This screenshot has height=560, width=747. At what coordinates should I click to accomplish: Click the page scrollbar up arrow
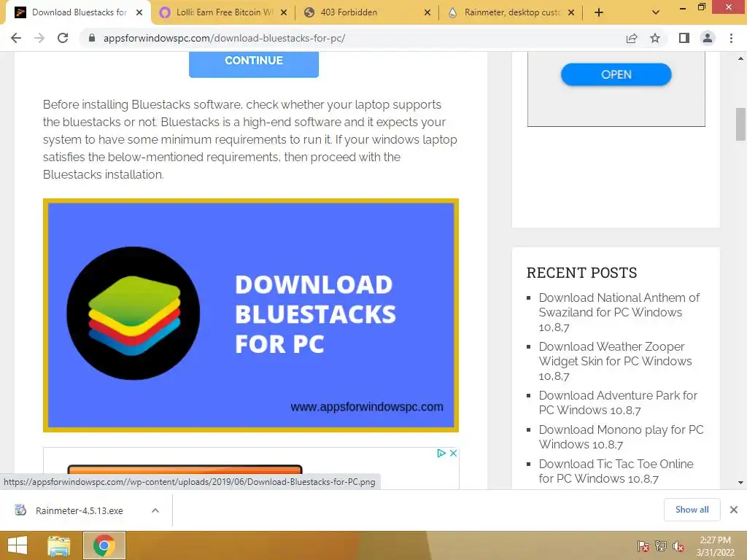click(741, 58)
